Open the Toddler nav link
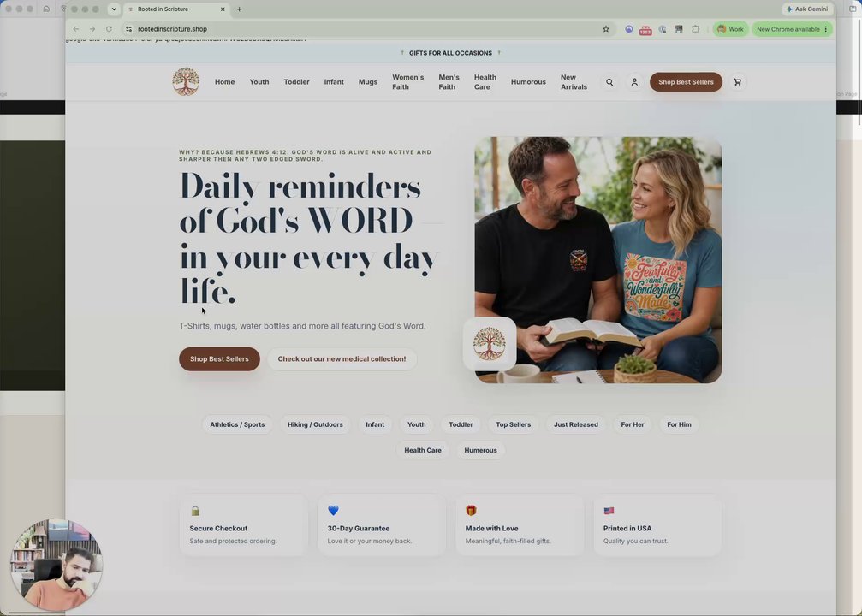This screenshot has height=616, width=862. click(x=296, y=82)
